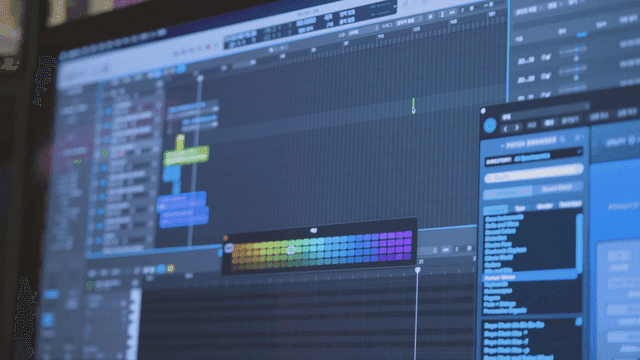
Task: Open the Directory dropdown in patch browser
Action: pos(534,157)
